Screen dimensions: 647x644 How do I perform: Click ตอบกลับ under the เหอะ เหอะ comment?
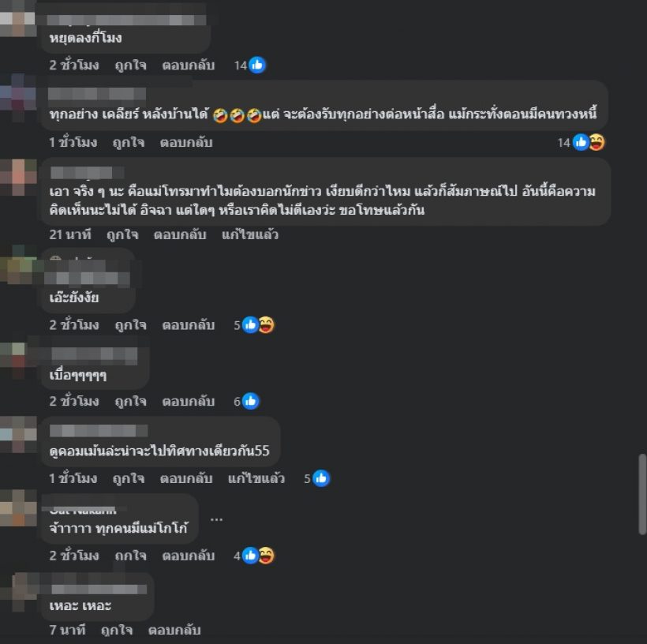(x=174, y=630)
